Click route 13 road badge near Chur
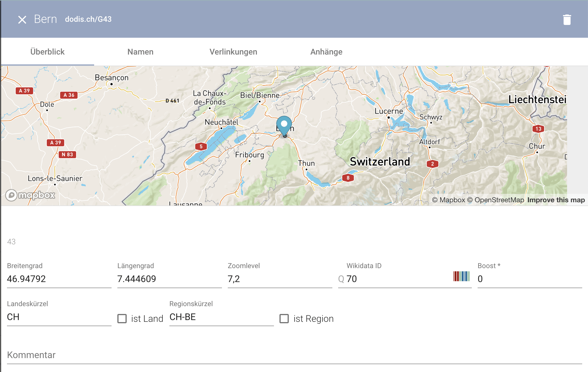 point(538,129)
